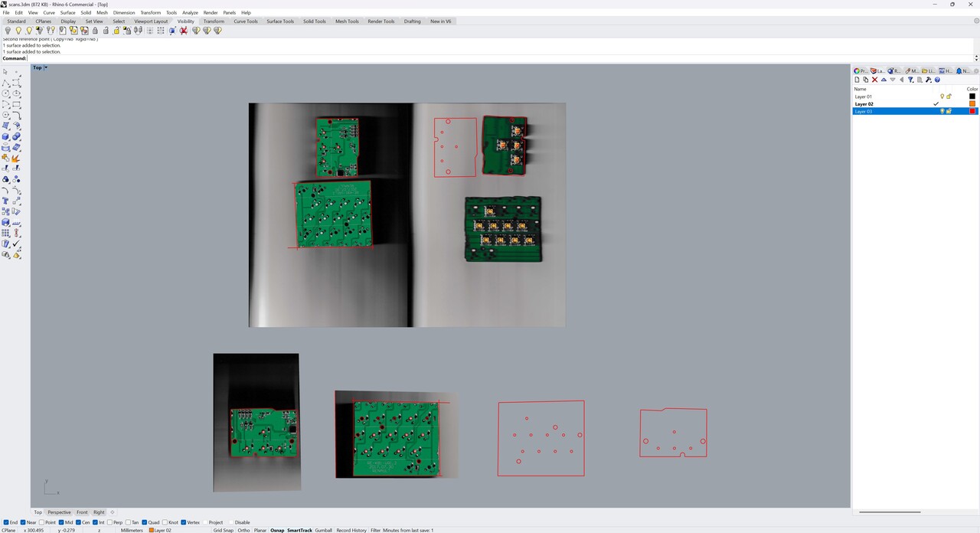Image resolution: width=980 pixels, height=533 pixels.
Task: Toggle End osnap checkbox
Action: point(6,522)
